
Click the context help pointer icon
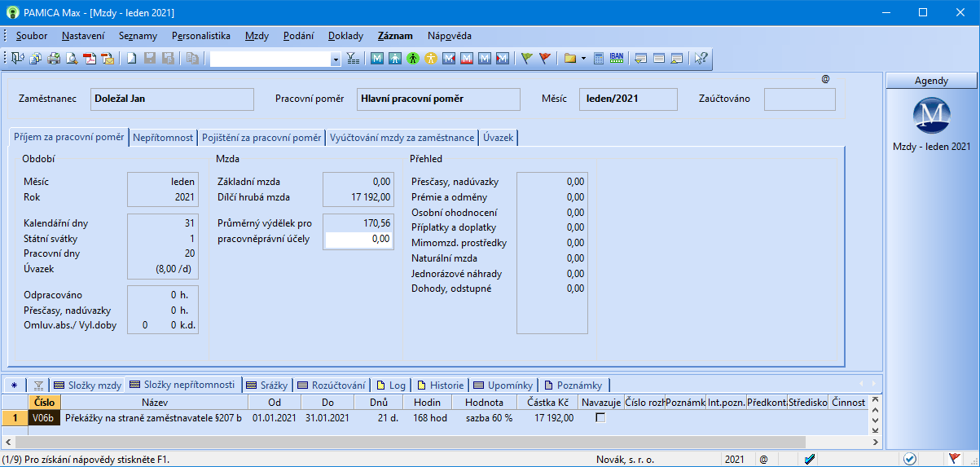[701, 59]
